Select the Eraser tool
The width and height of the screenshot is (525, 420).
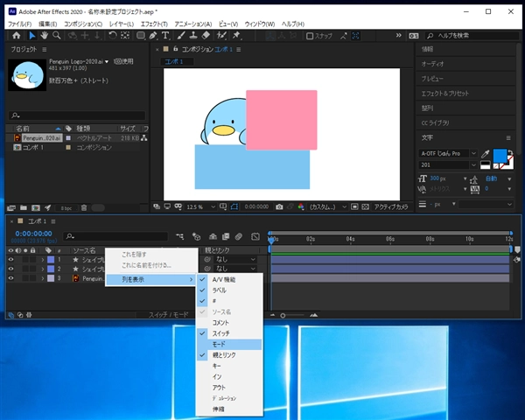pyautogui.click(x=206, y=36)
